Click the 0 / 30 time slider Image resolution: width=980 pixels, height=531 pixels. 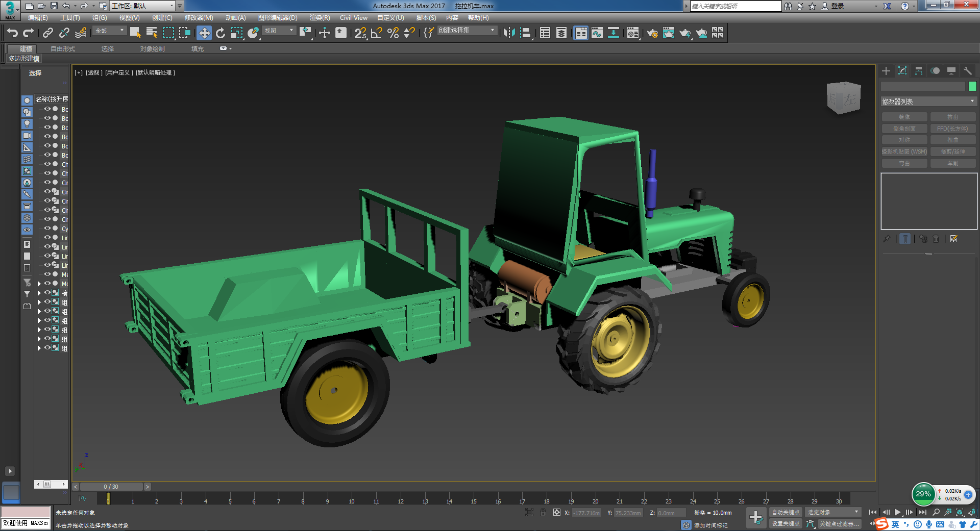[111, 487]
